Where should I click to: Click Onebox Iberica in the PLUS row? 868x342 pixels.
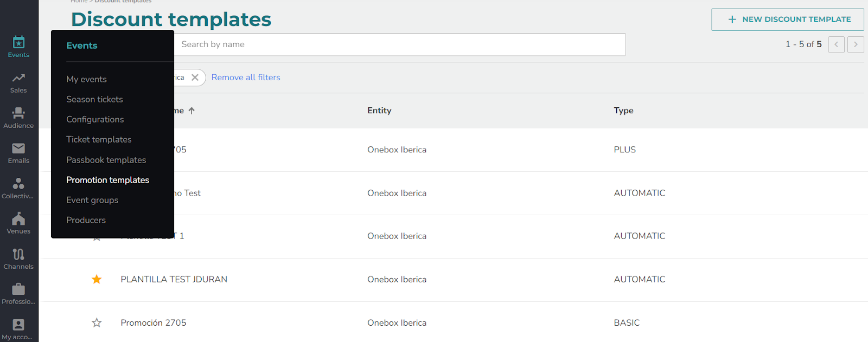pyautogui.click(x=397, y=150)
